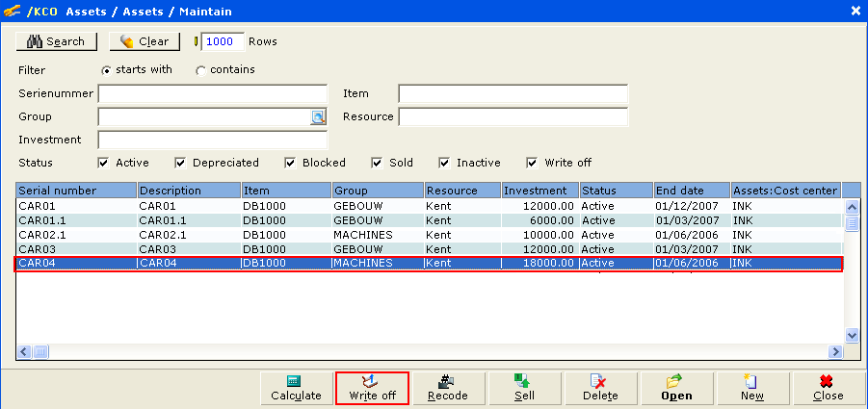Sort by Serial number column header
The height and width of the screenshot is (409, 868).
[76, 191]
